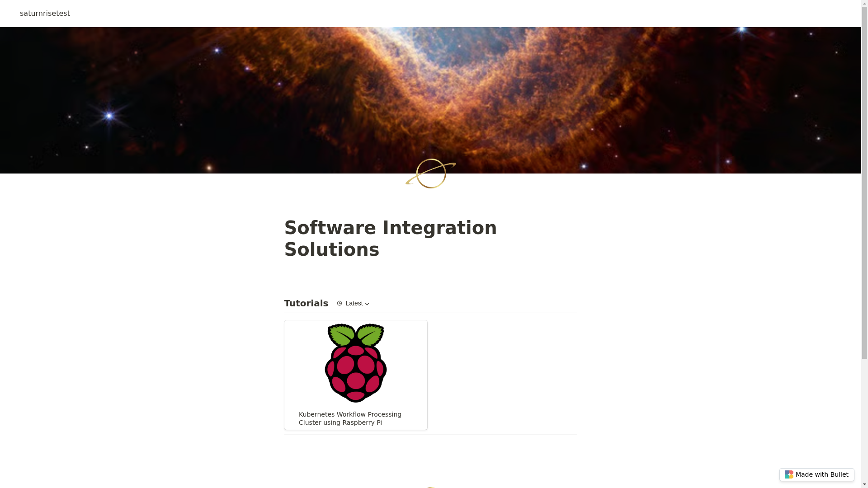The image size is (868, 488).
Task: Click the Tutorials section heading
Action: (x=306, y=303)
